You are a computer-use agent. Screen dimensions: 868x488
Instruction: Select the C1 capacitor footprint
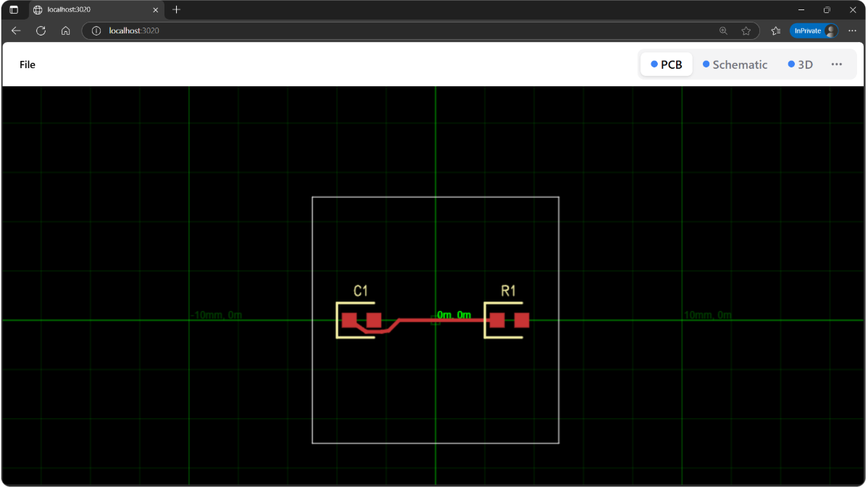point(360,319)
